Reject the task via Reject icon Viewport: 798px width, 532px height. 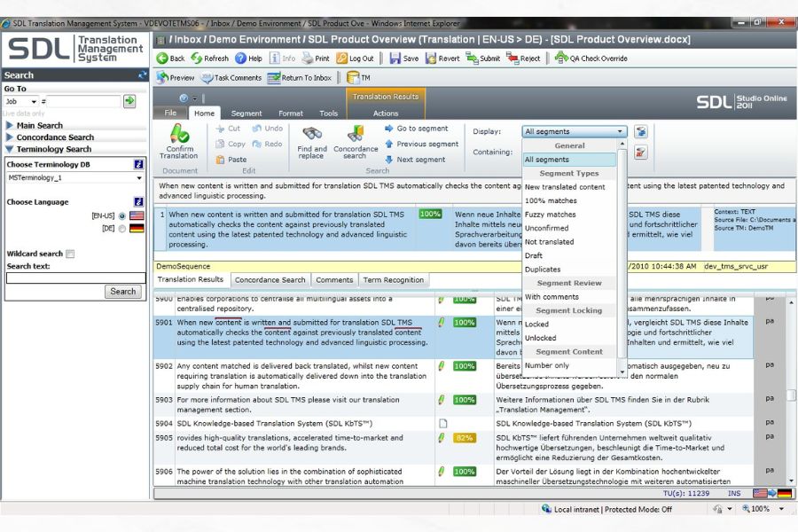[523, 59]
